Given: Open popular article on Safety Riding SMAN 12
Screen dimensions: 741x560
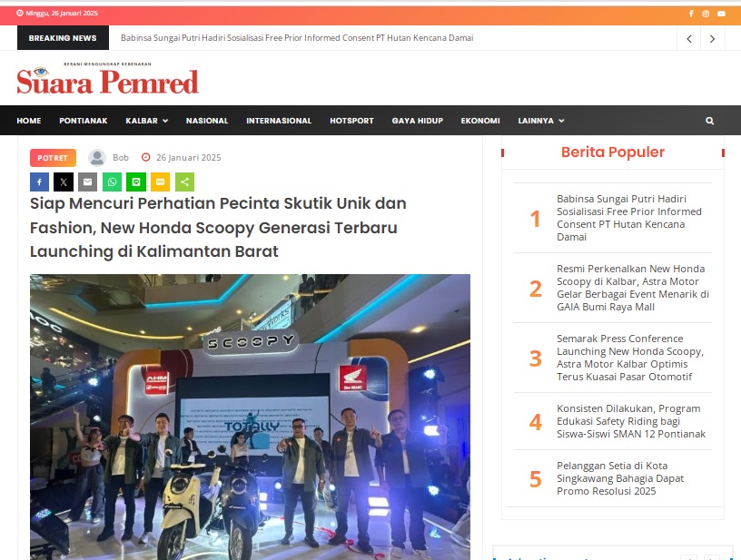Looking at the screenshot, I should (x=631, y=421).
